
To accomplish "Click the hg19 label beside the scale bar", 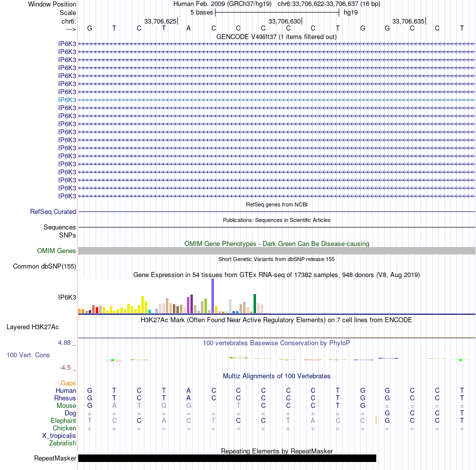I will coord(351,13).
